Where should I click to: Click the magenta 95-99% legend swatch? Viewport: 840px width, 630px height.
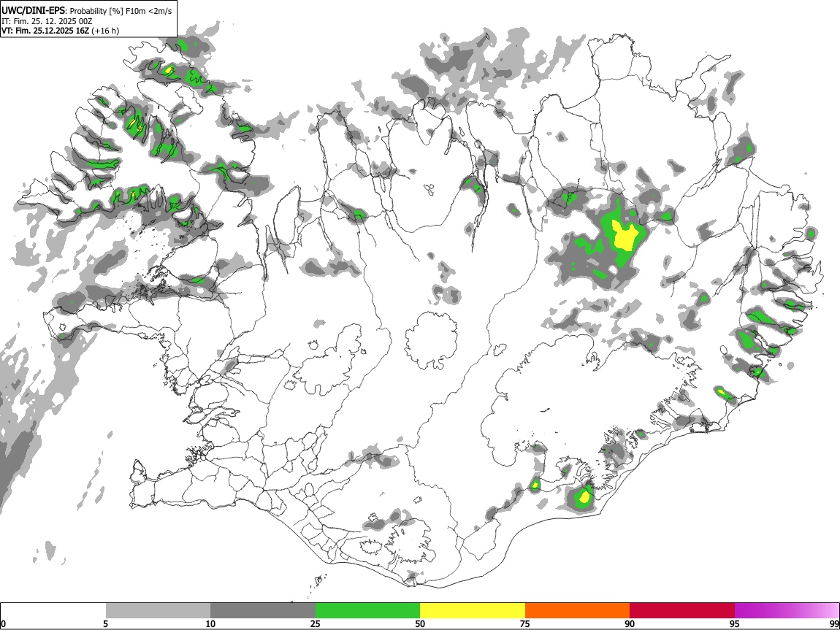(x=787, y=611)
